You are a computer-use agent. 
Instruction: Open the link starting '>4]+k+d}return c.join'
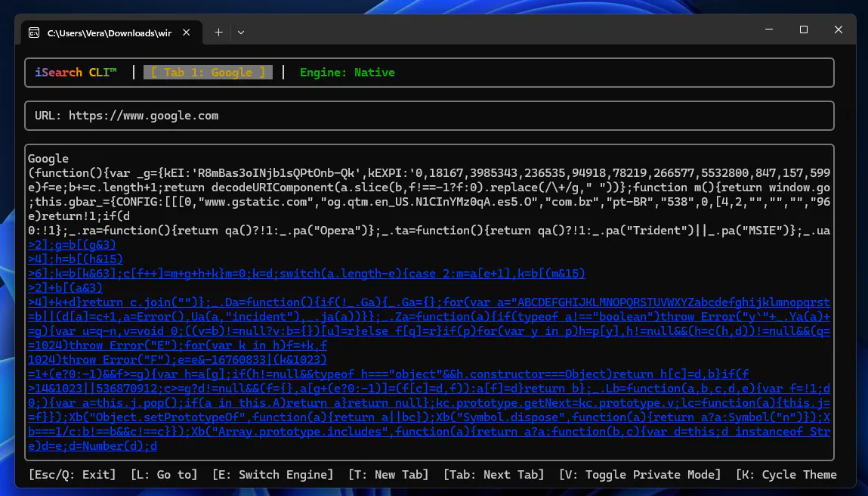[429, 302]
